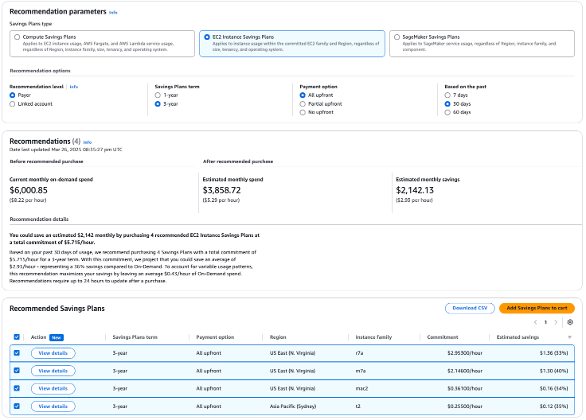The image size is (586, 420).
Task: Choose Payer recommendation level
Action: tap(12, 95)
